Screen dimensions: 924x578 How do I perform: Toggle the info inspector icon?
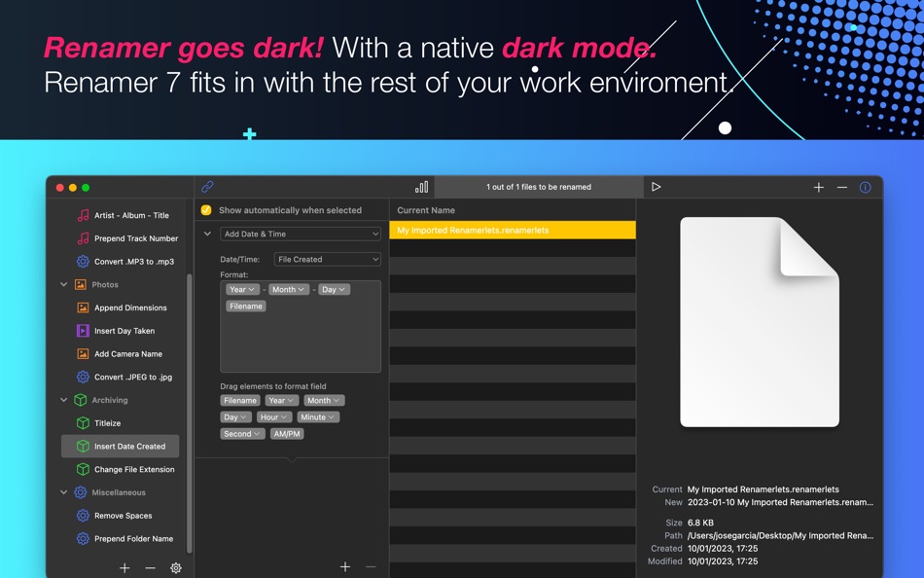pos(865,187)
